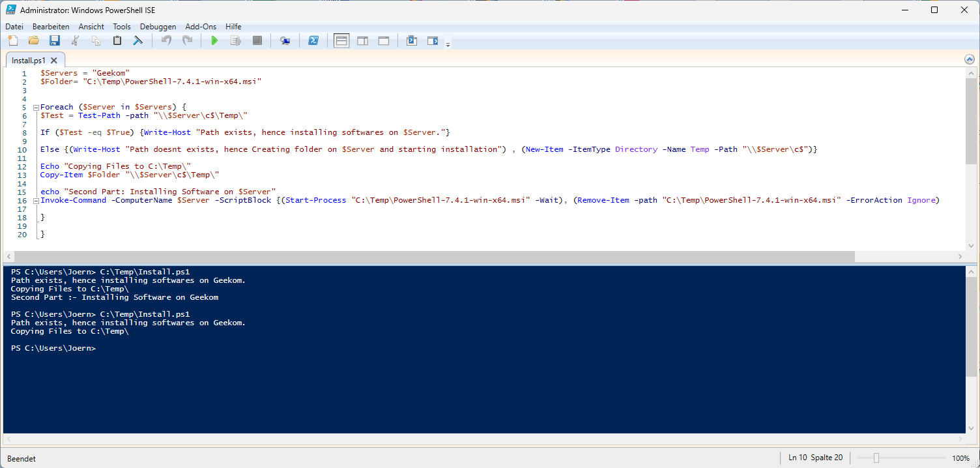Viewport: 980px width, 468px height.
Task: Open the Add-Ons menu
Action: pyautogui.click(x=200, y=27)
